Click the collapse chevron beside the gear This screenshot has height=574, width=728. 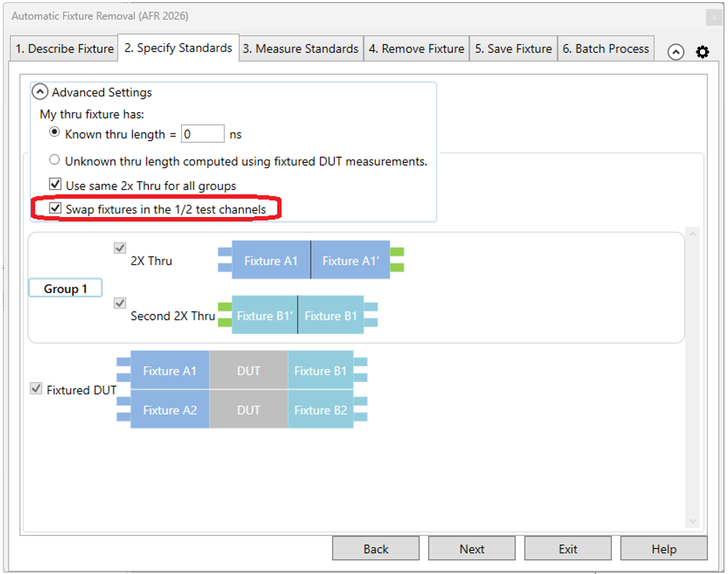(676, 52)
